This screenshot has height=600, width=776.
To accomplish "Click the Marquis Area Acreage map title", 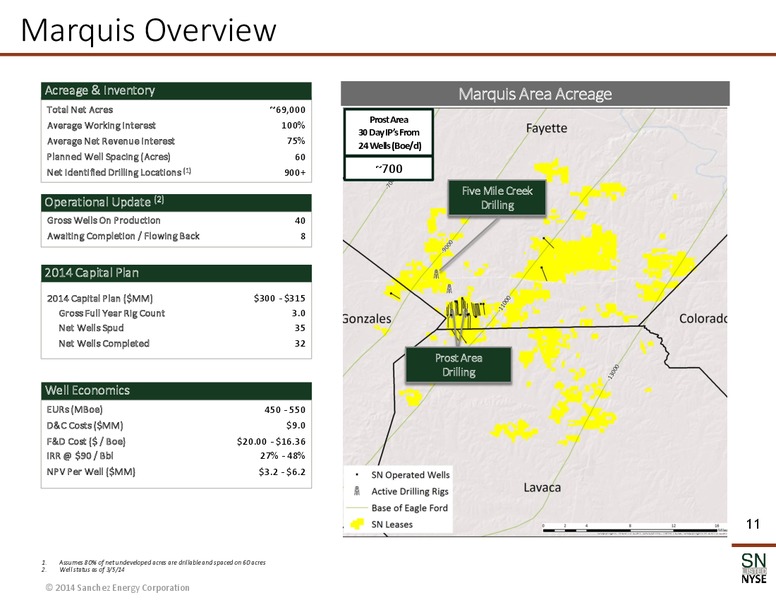I will 535,94.
